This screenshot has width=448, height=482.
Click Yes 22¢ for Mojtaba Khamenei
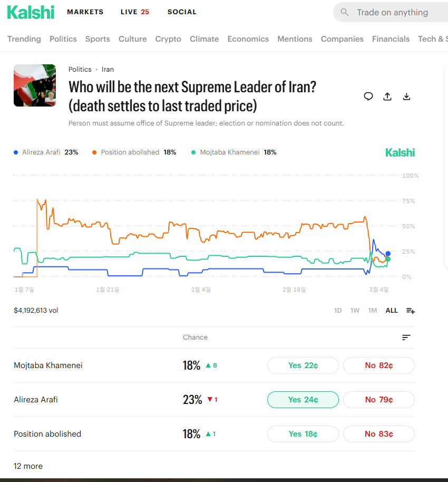coord(303,365)
